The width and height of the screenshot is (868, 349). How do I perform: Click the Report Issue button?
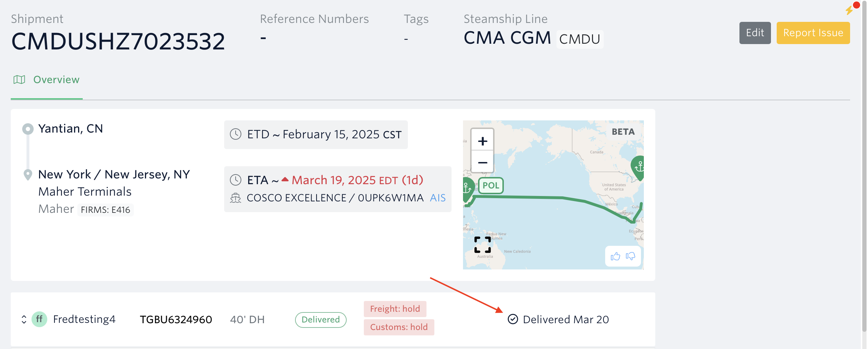click(x=813, y=33)
